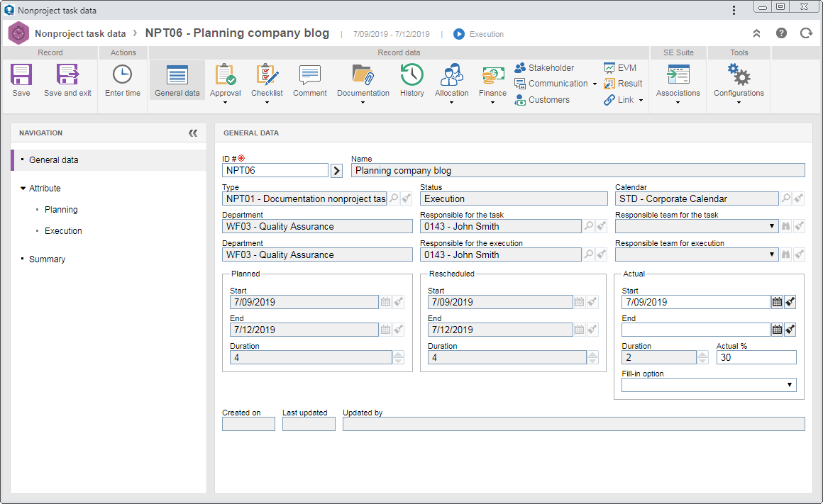Expand Allocation dropdown arrow

(x=451, y=103)
